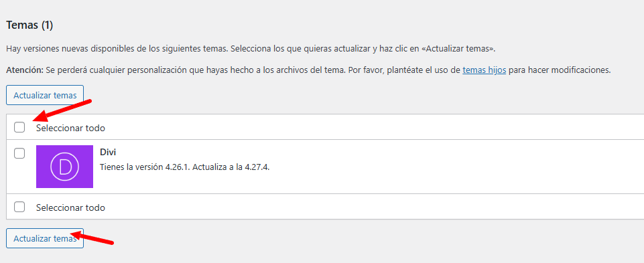Check the box next to the Divi theme

coord(19,153)
